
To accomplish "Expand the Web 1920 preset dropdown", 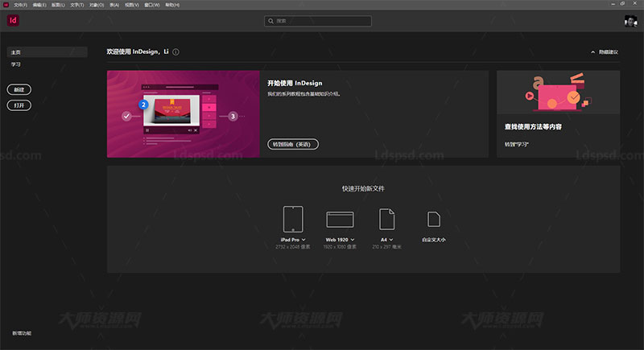I will pos(353,240).
